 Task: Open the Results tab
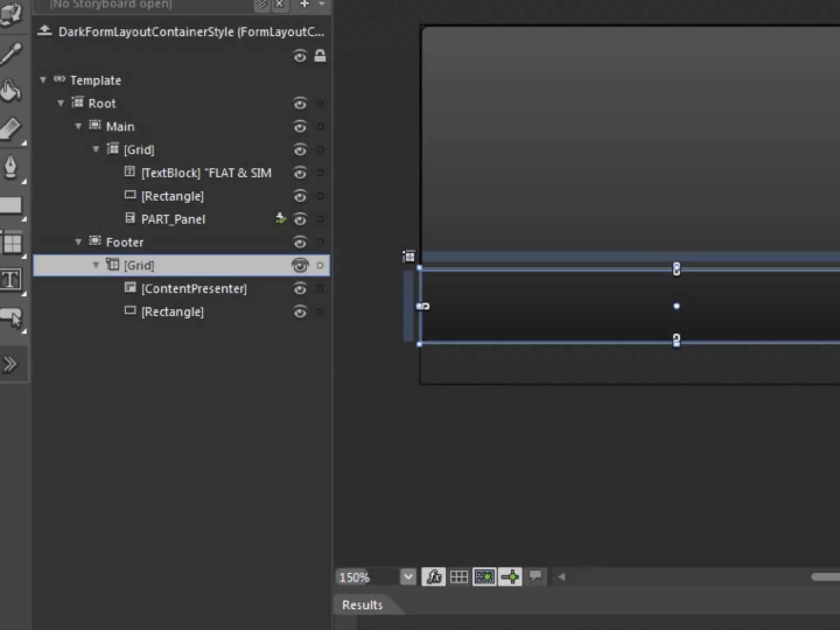(362, 605)
